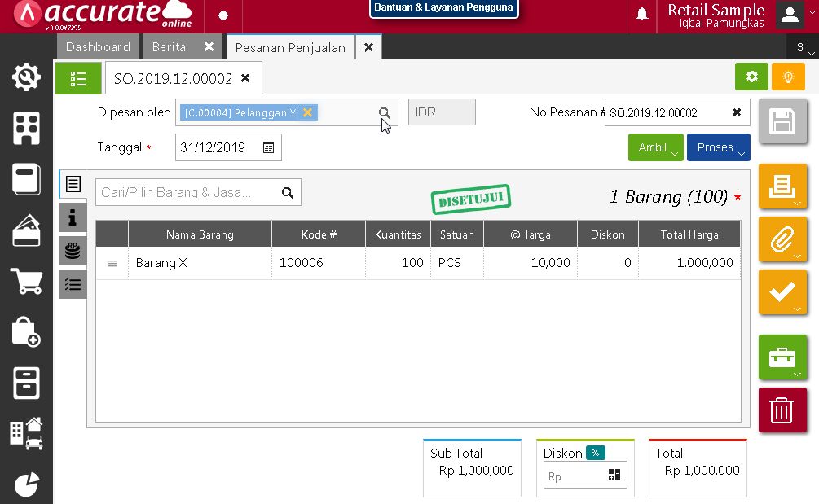Screen dimensions: 819x504
Task: Expand the orange checkmark dropdown button
Action: (782, 292)
